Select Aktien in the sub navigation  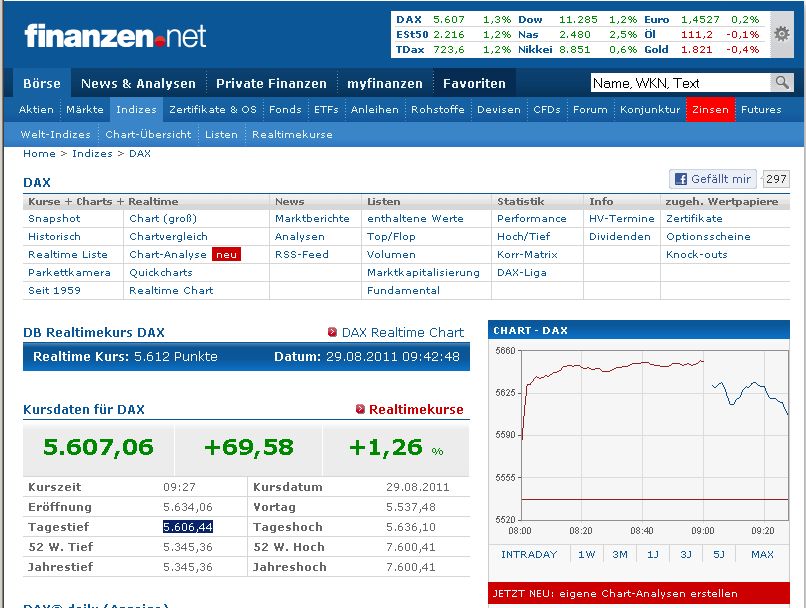point(36,109)
